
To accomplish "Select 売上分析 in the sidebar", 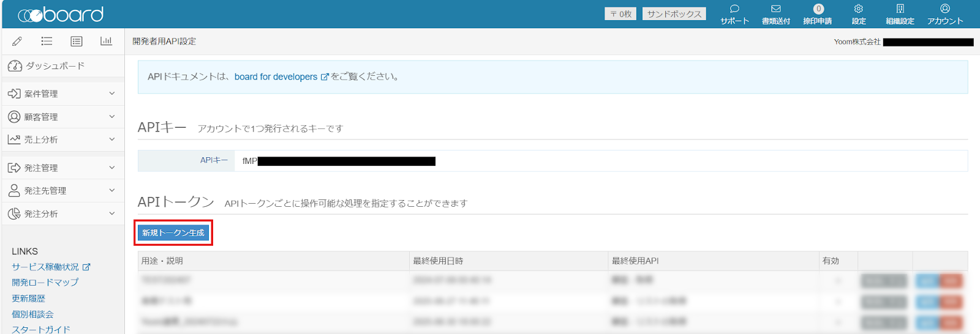I will 63,139.
